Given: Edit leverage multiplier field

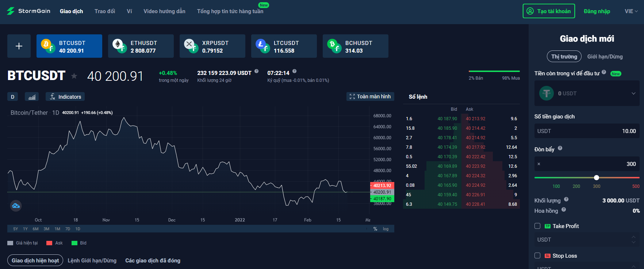Looking at the screenshot, I should (x=587, y=164).
